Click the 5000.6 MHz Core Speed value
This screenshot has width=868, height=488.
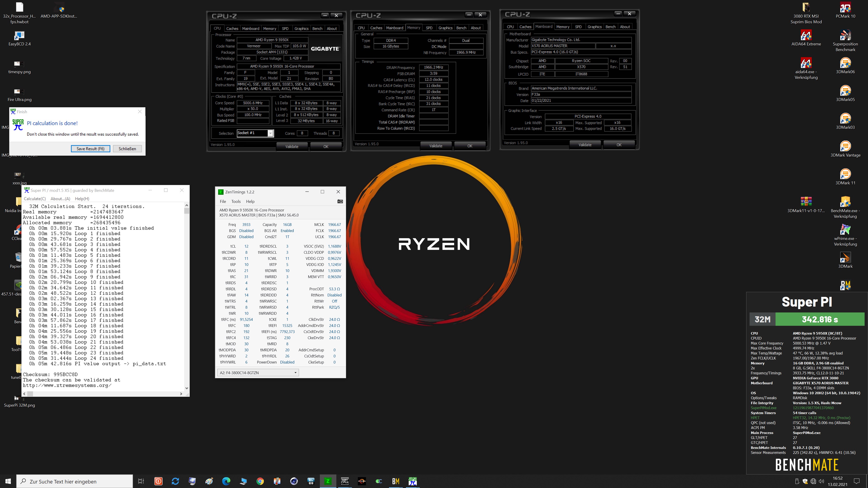pyautogui.click(x=253, y=103)
